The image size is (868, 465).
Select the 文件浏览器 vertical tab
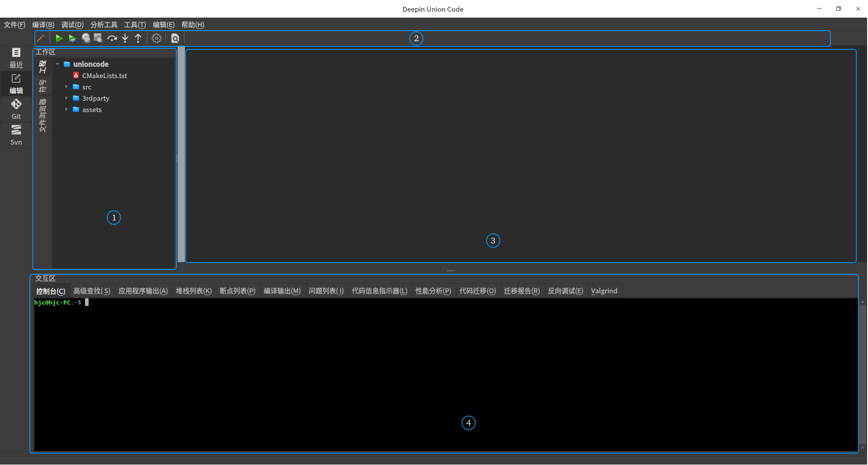(x=42, y=116)
